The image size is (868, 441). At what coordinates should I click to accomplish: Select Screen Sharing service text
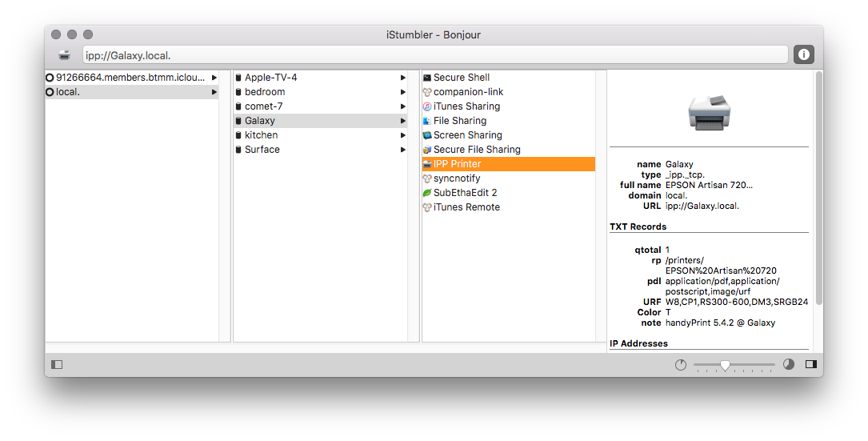tap(468, 135)
